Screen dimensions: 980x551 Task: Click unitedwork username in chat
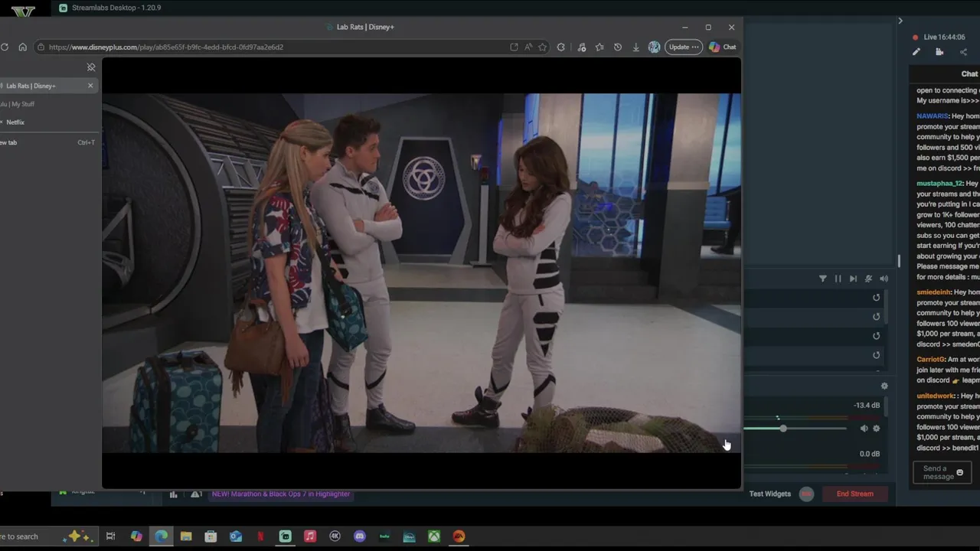(x=935, y=396)
